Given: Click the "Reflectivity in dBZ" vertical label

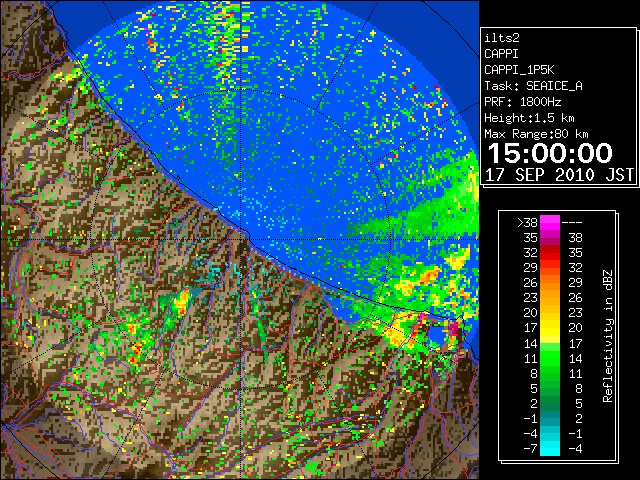Looking at the screenshot, I should tap(608, 336).
